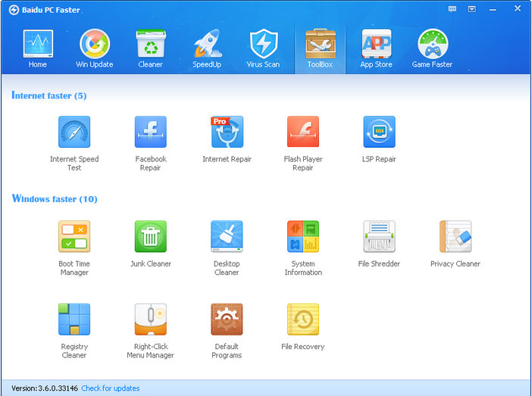Launch the File Recovery icon
This screenshot has width=532, height=396.
point(303,320)
